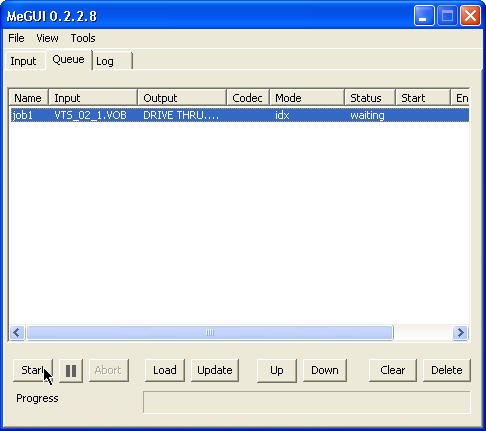Open the Tools menu
486x431 pixels.
click(83, 38)
